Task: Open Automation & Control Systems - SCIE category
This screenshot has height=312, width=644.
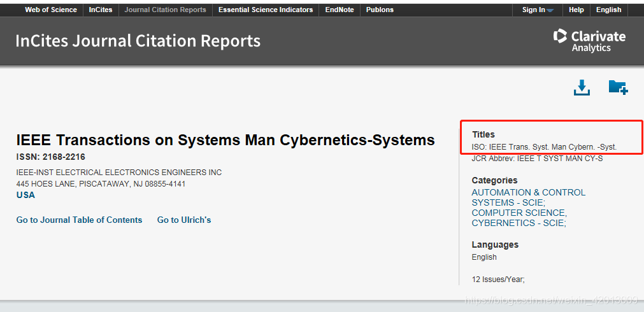Action: pyautogui.click(x=529, y=197)
